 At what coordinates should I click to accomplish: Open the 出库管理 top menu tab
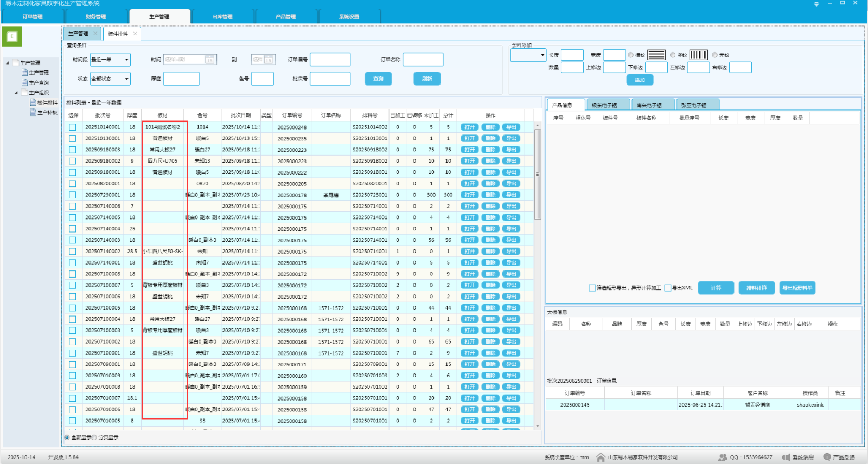222,17
